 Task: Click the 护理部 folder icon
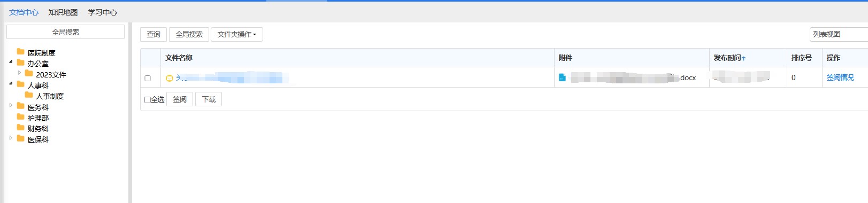(20, 117)
